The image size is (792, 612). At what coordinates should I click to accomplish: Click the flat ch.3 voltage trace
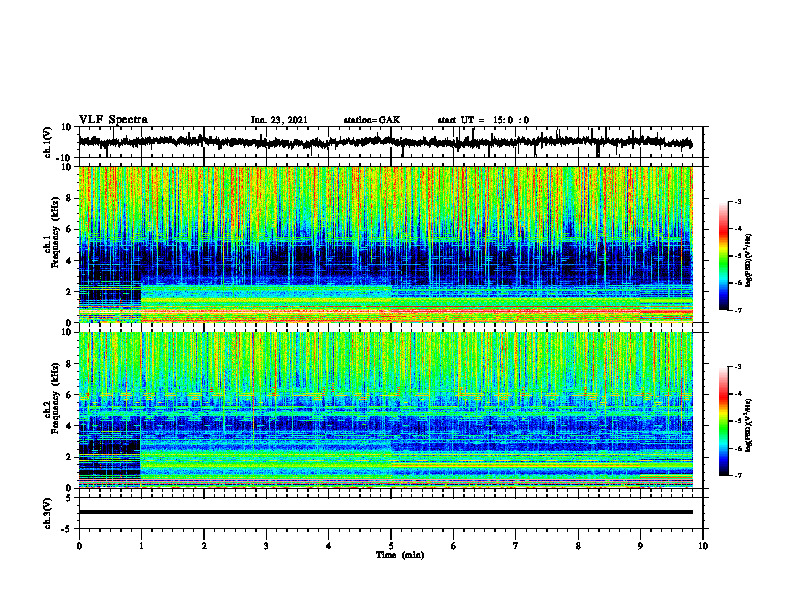(x=385, y=512)
